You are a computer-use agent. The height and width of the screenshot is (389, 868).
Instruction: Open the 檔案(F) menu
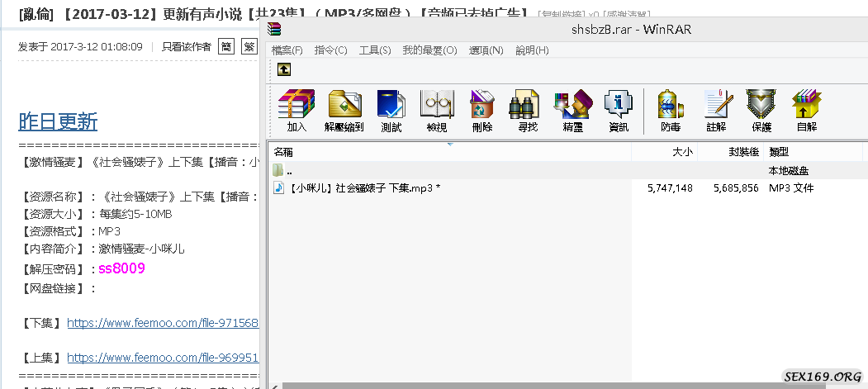[287, 50]
